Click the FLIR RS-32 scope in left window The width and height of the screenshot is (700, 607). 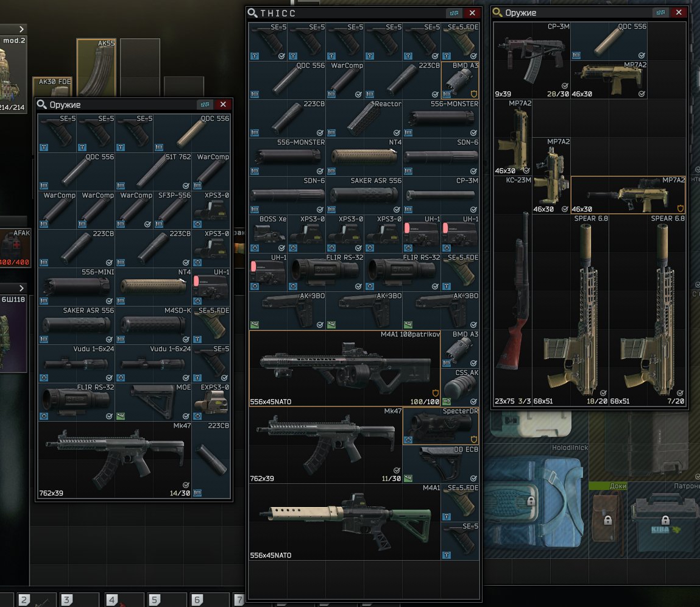(76, 402)
